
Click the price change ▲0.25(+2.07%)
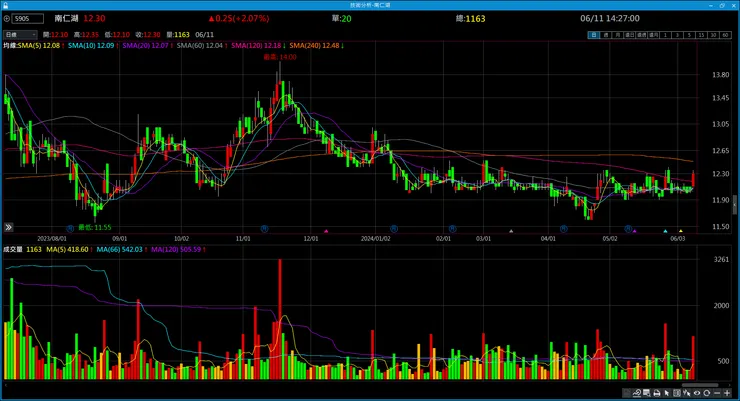click(x=239, y=18)
